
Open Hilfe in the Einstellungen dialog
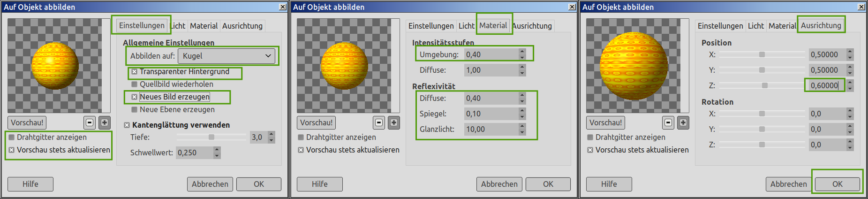point(30,184)
